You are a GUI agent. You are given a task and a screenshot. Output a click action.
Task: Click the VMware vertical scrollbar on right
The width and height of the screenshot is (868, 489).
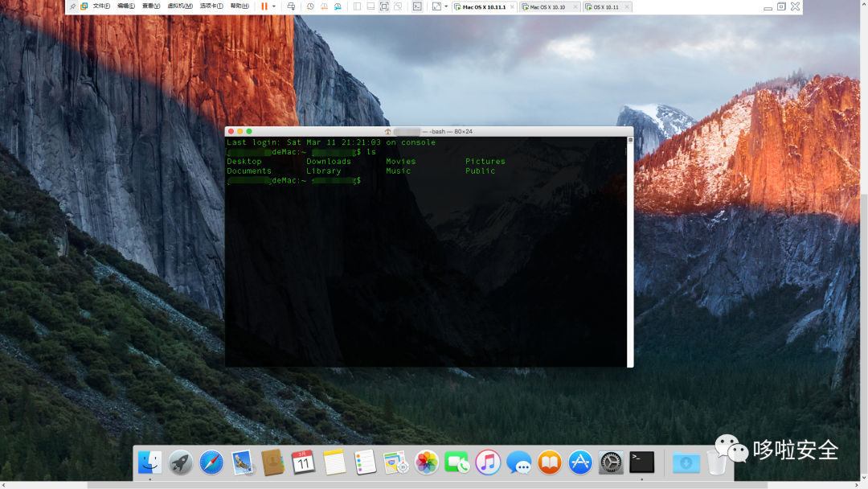[864, 332]
